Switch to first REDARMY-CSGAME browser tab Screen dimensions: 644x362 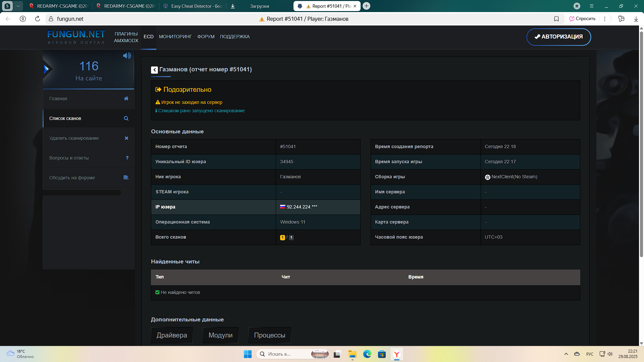tap(59, 6)
